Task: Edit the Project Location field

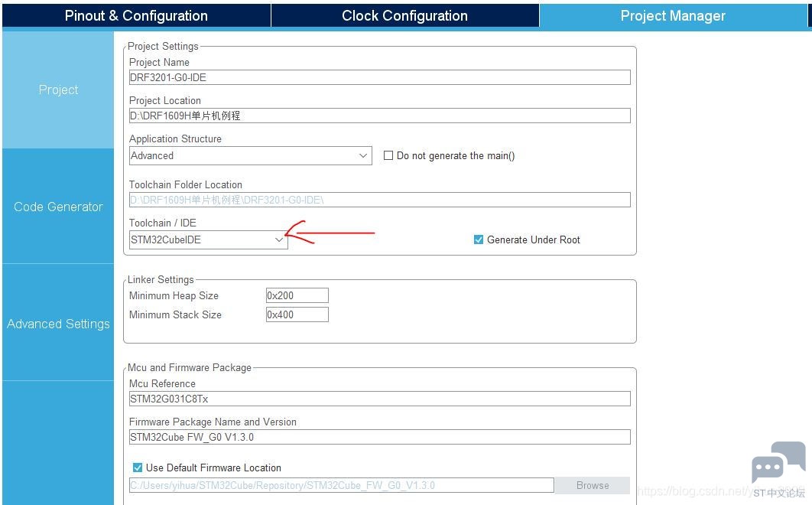Action: (379, 116)
